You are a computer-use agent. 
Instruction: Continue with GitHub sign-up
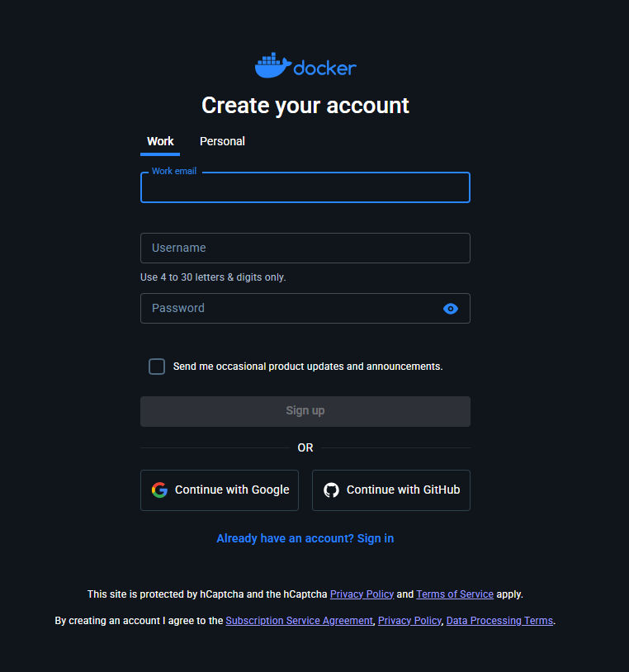[391, 490]
